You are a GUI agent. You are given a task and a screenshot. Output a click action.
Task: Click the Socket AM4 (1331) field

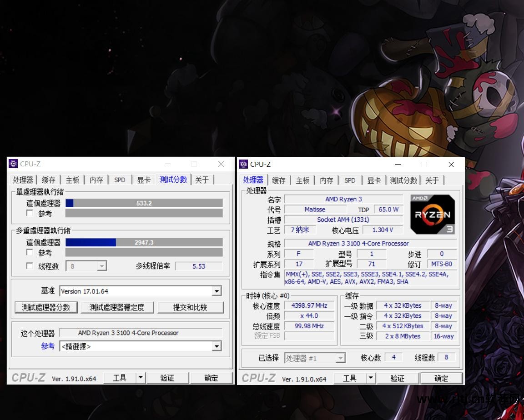pos(343,220)
